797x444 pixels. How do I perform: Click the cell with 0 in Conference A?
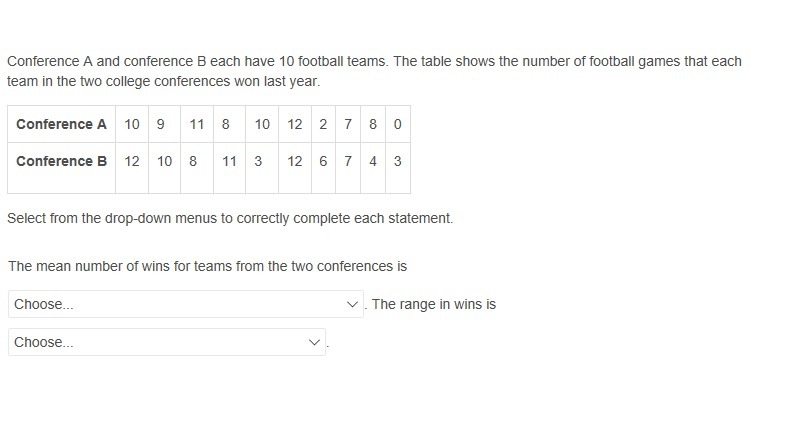398,124
